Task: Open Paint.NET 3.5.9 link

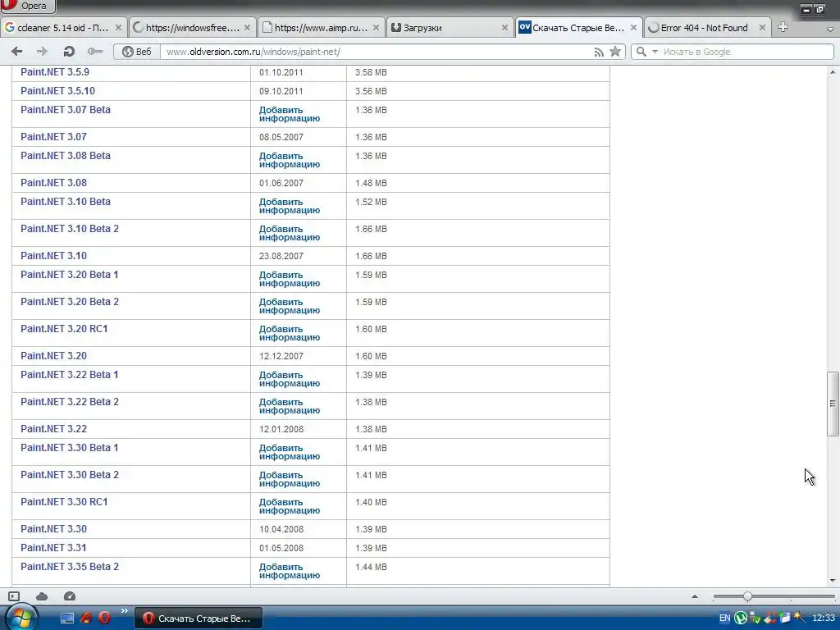Action: [55, 72]
